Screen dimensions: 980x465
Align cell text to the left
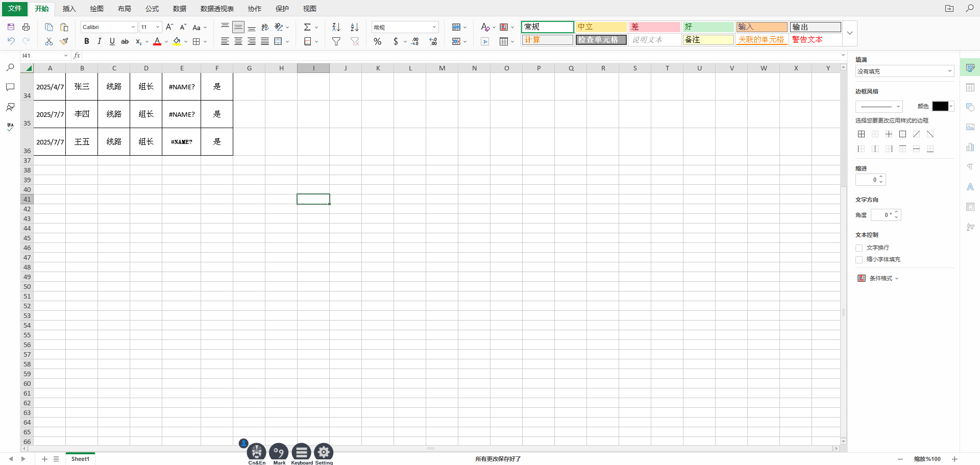point(225,41)
